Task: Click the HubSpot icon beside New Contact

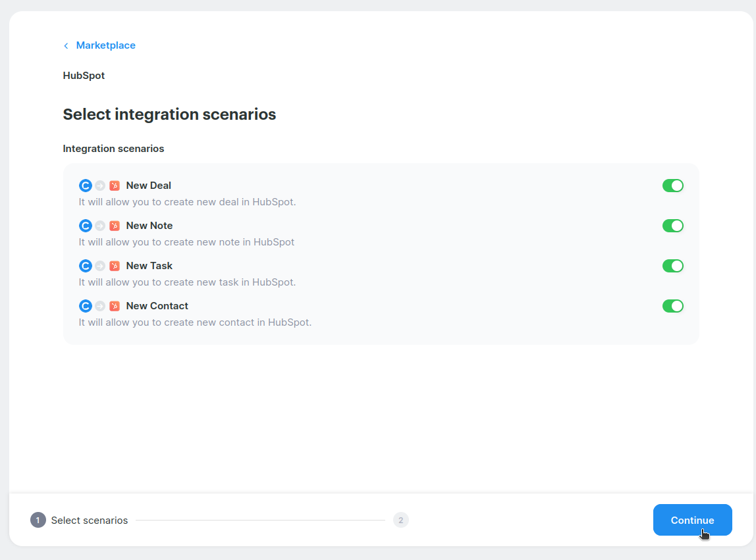Action: coord(115,306)
